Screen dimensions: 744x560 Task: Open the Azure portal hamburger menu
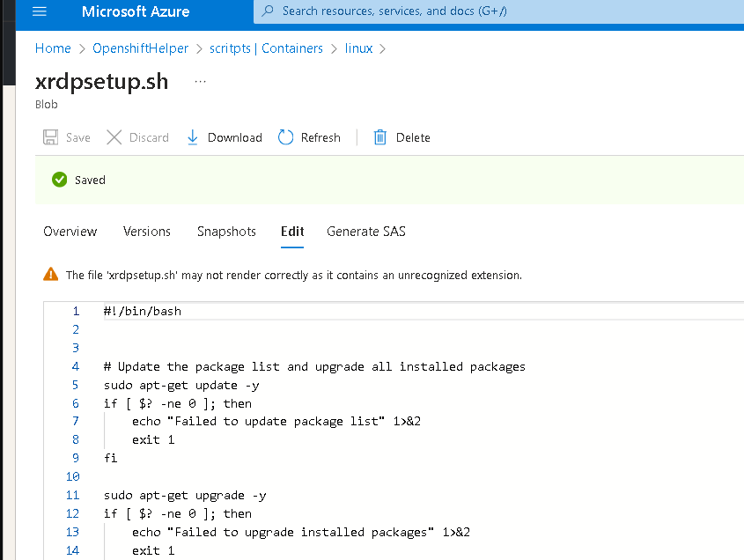(40, 11)
